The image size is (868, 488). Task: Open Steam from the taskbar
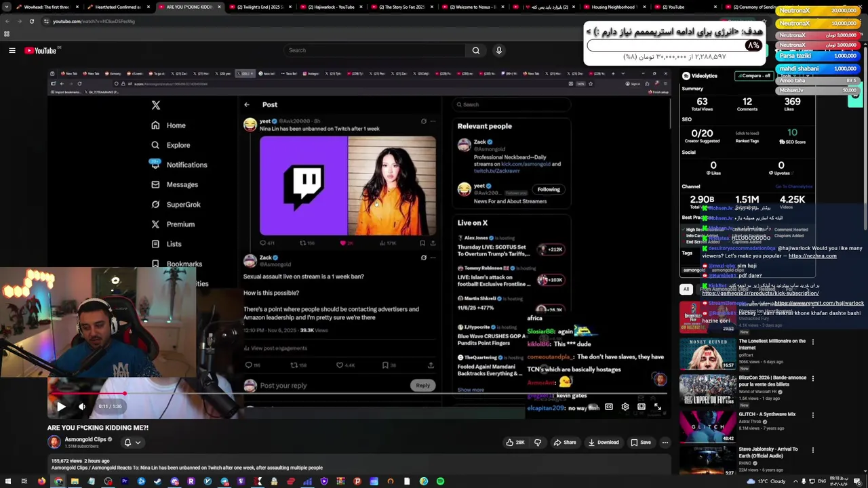pos(158,481)
